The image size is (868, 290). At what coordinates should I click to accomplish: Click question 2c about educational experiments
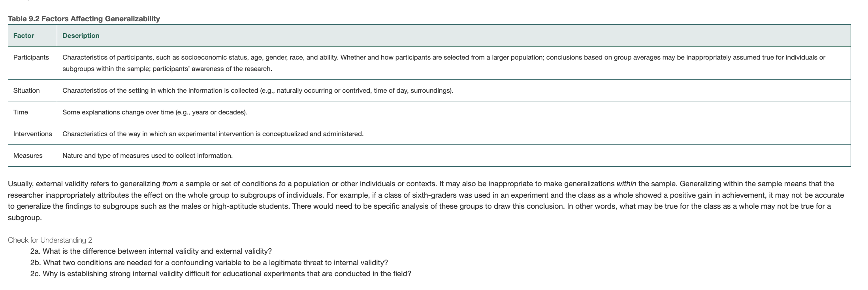tap(220, 273)
